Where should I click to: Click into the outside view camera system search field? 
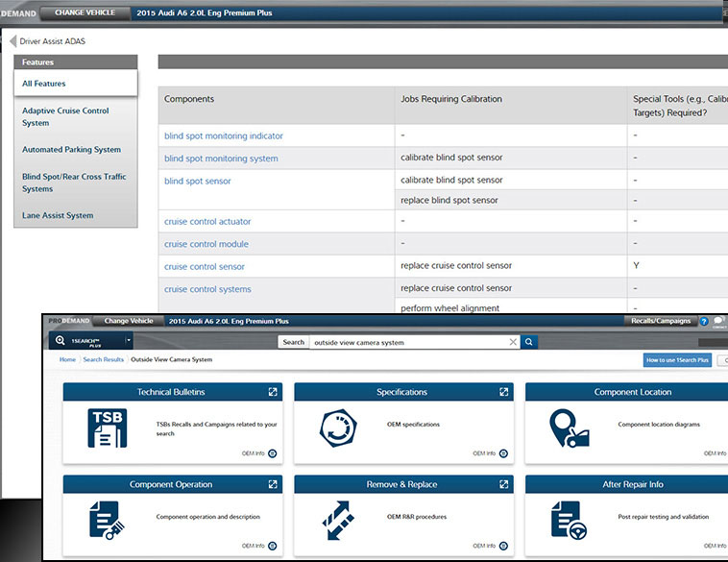(407, 342)
